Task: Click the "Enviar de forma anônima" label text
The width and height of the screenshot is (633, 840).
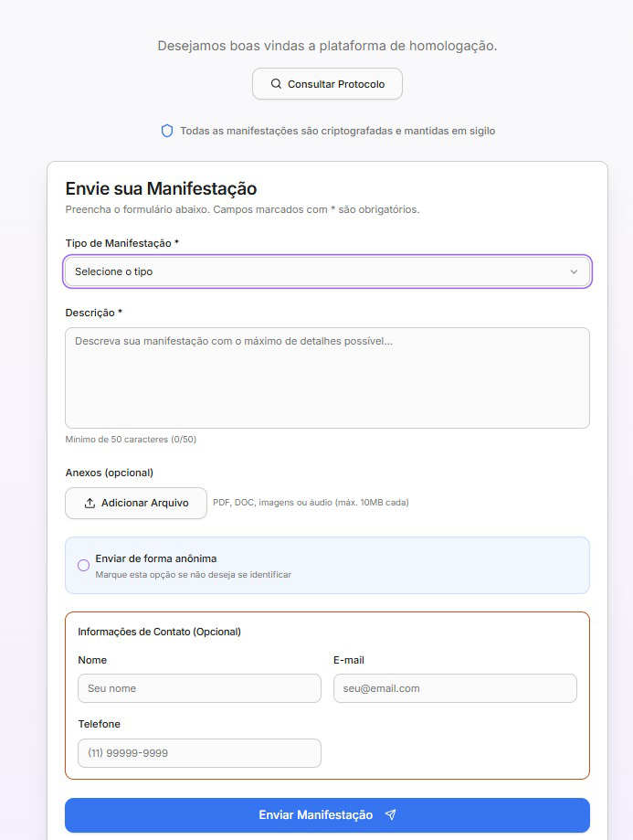Action: coord(155,558)
